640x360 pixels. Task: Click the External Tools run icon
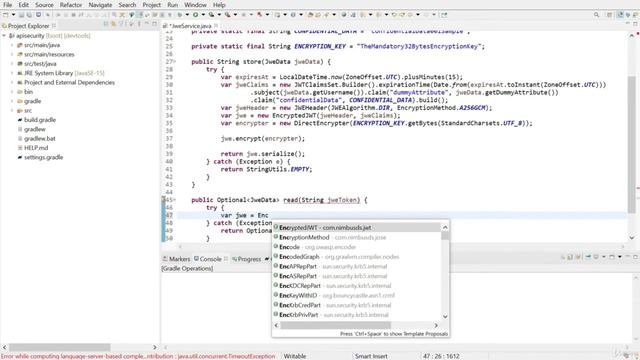click(227, 15)
